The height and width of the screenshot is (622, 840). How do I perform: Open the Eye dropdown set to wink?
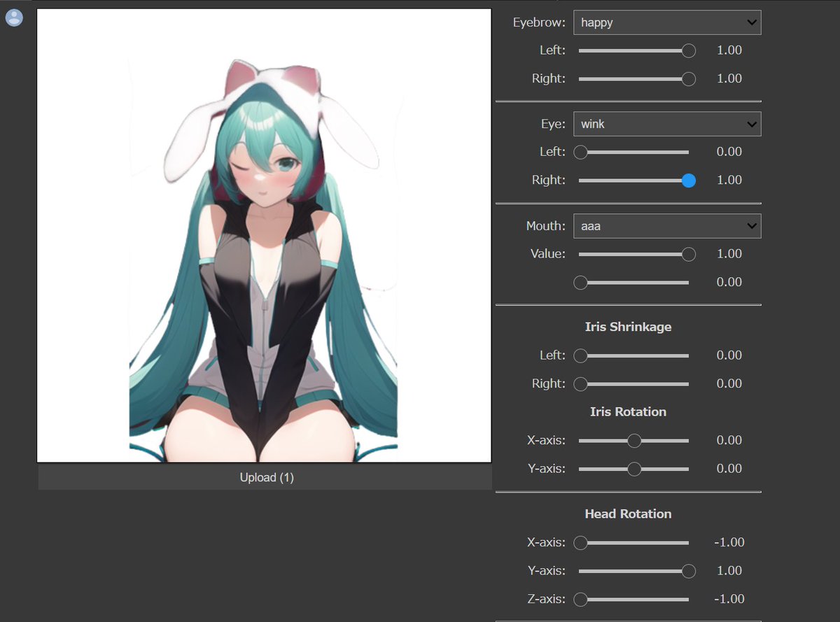[x=667, y=124]
